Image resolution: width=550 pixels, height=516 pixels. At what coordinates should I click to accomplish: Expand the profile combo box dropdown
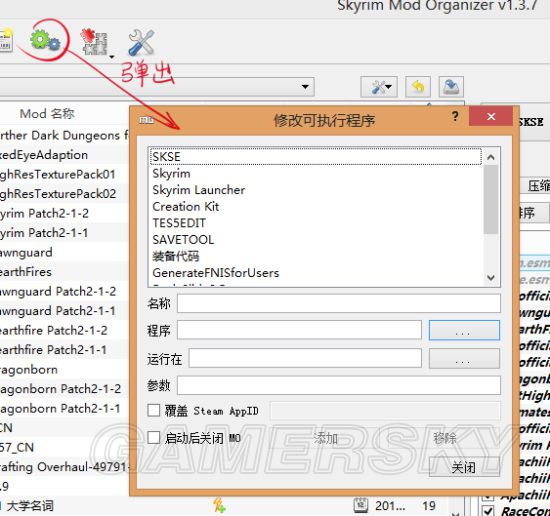click(x=305, y=86)
